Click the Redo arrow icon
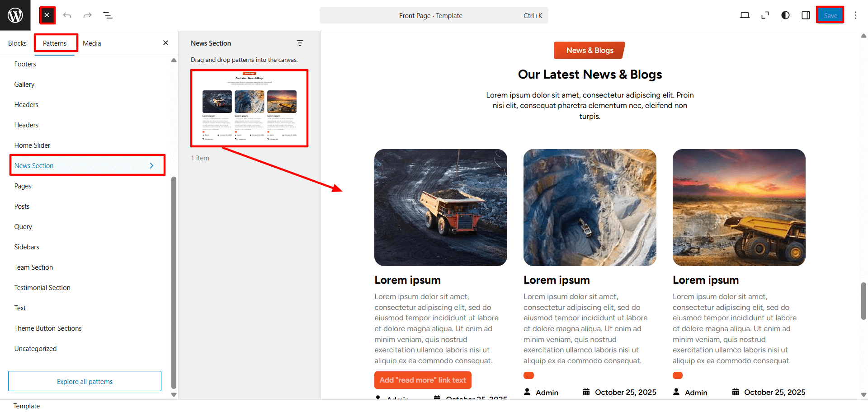This screenshot has height=412, width=868. click(87, 15)
